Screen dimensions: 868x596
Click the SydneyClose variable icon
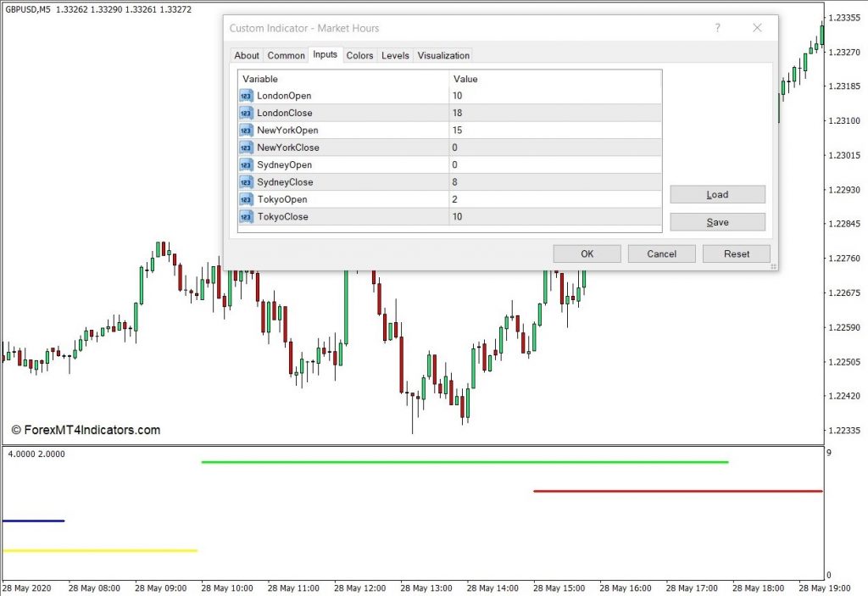[247, 181]
